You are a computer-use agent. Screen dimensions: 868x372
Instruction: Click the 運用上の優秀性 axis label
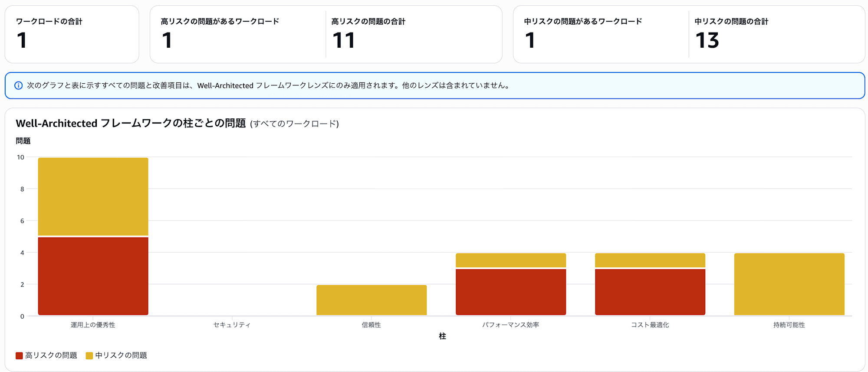click(93, 325)
